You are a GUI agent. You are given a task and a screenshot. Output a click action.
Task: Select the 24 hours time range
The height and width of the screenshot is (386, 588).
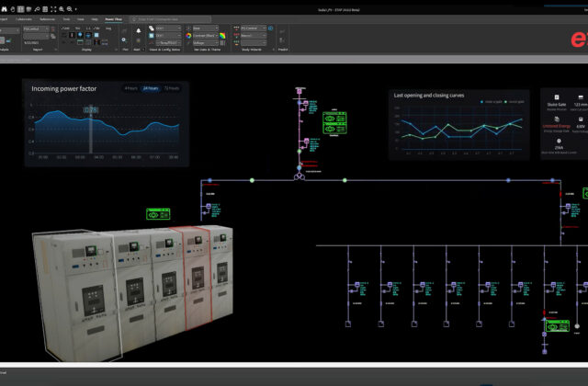(150, 88)
